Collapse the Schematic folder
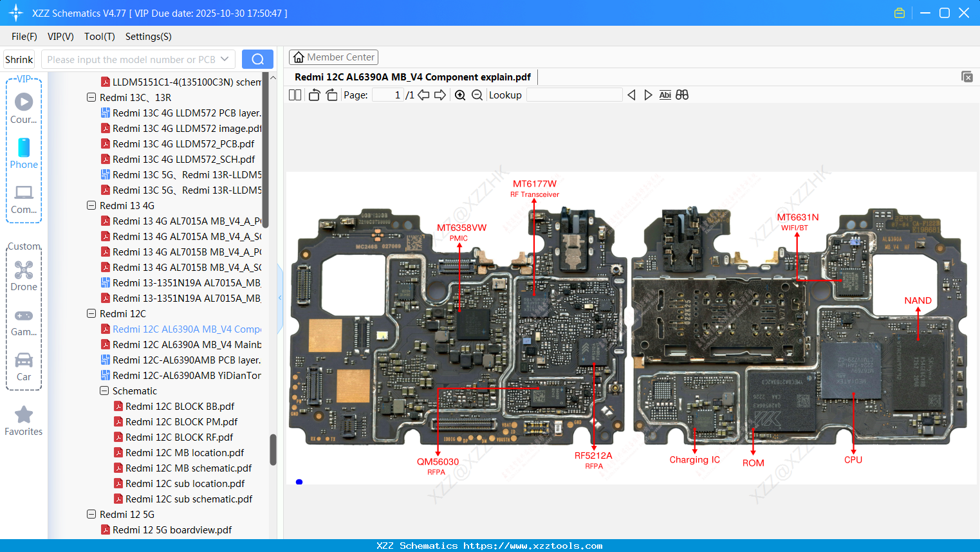 click(104, 391)
